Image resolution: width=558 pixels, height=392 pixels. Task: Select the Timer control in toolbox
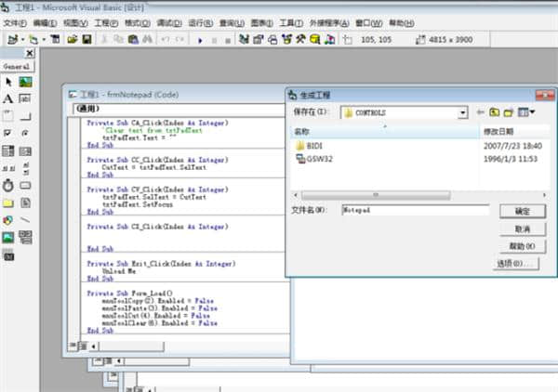[x=8, y=186]
